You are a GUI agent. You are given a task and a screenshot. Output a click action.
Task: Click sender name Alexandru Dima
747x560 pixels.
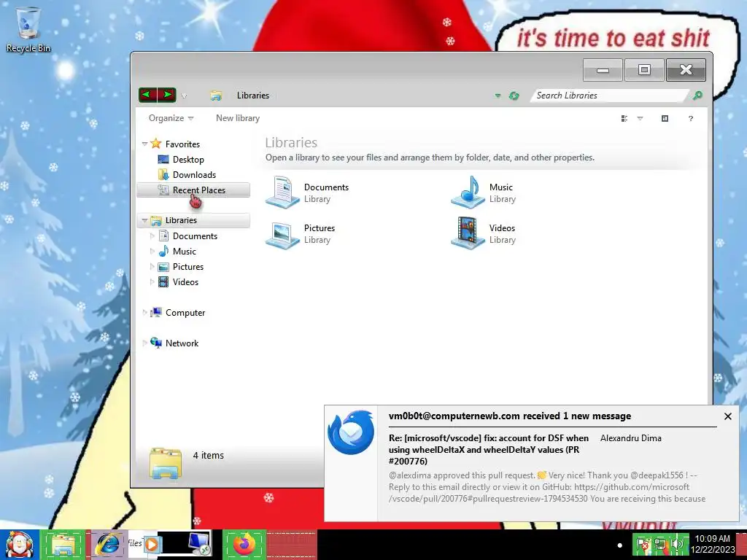630,438
